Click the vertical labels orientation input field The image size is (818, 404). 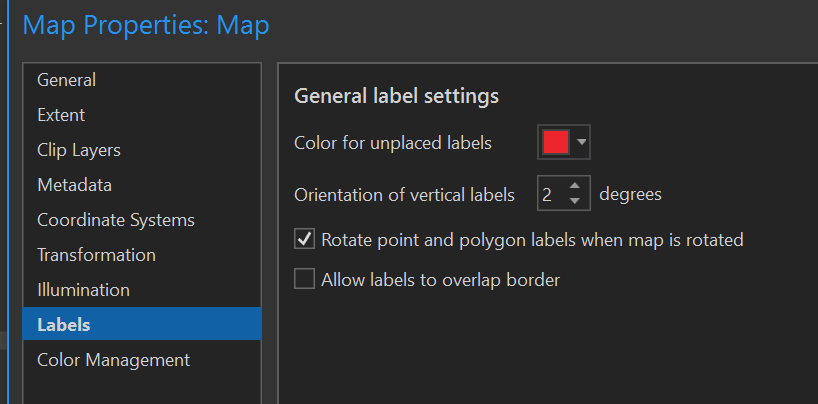click(x=548, y=195)
